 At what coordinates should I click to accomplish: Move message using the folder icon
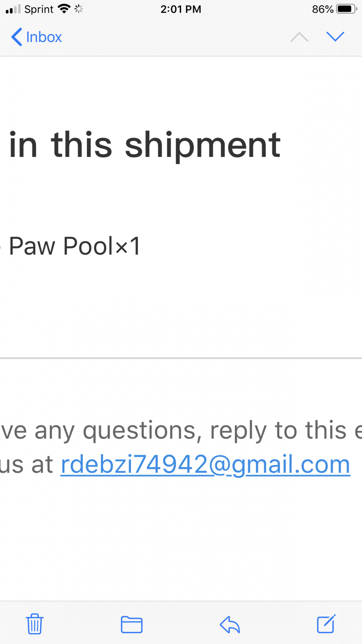click(x=132, y=624)
